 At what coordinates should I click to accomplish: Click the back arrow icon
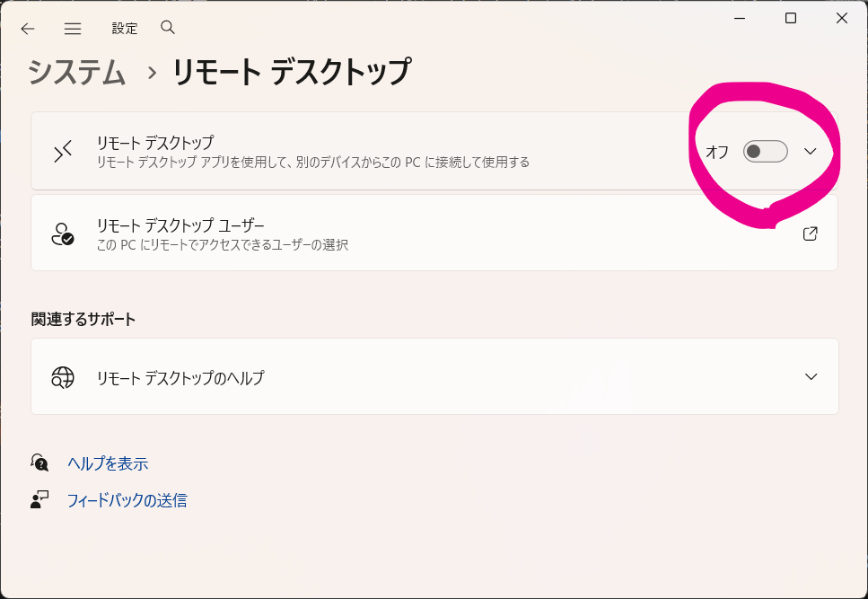28,29
